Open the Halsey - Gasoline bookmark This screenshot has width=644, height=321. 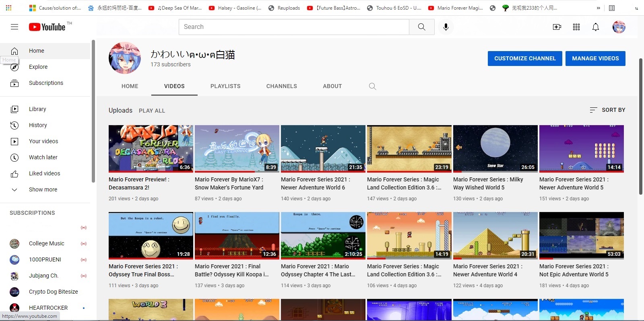[235, 8]
